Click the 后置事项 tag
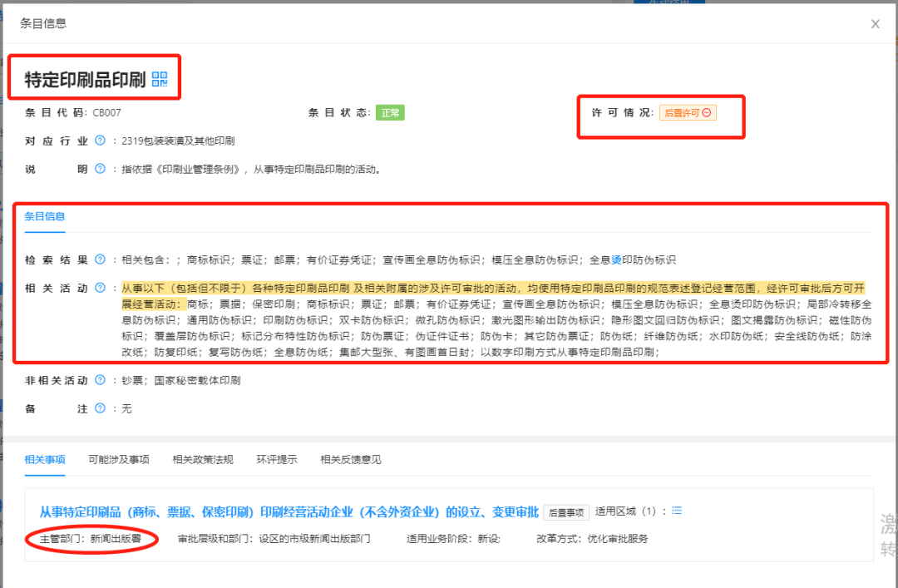Viewport: 898px width, 588px height. click(566, 512)
